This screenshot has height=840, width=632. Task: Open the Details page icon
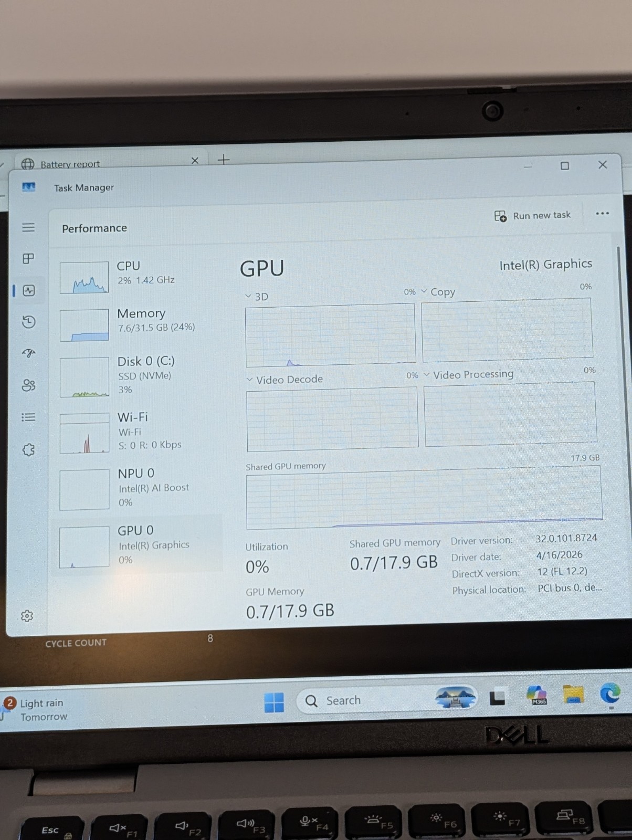point(29,417)
